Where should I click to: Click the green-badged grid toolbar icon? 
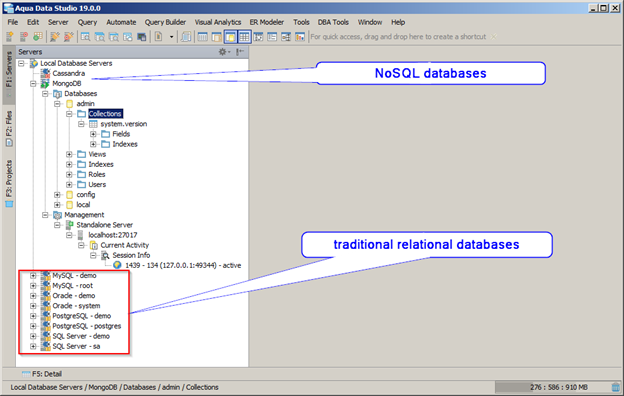(x=38, y=37)
